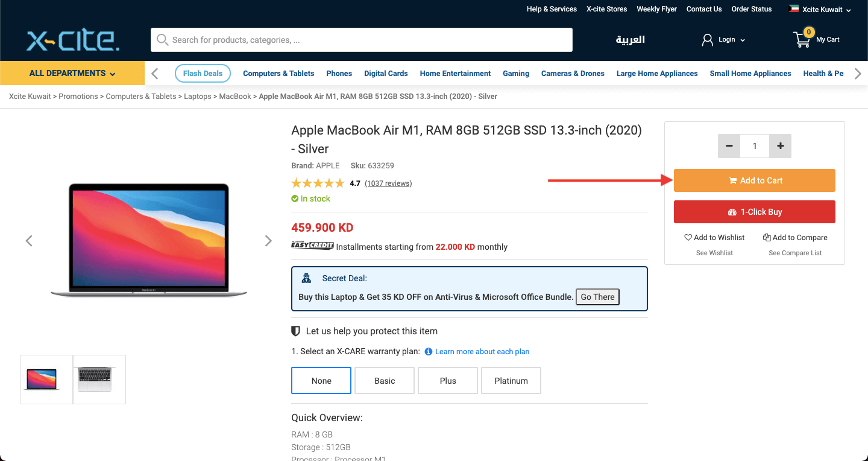Open the Computers & Tablets category
This screenshot has width=868, height=461.
[278, 73]
